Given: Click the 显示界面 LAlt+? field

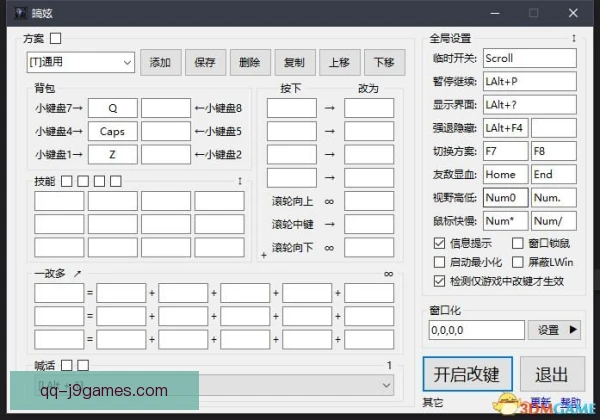Looking at the screenshot, I should pyautogui.click(x=530, y=104).
